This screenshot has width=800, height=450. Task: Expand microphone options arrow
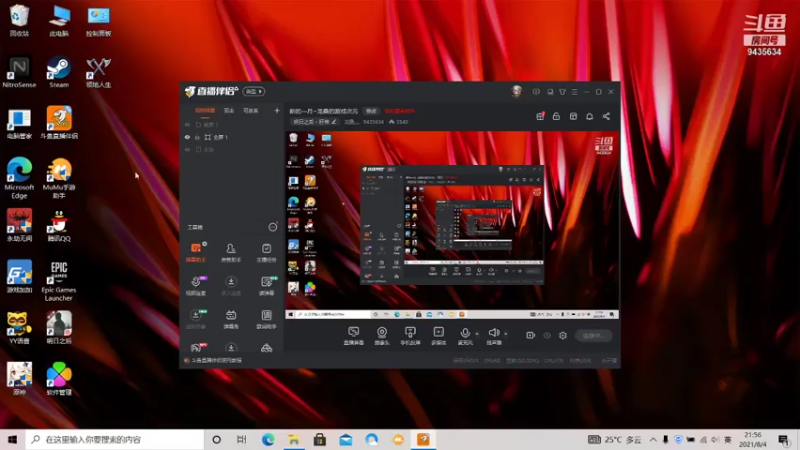click(x=477, y=334)
